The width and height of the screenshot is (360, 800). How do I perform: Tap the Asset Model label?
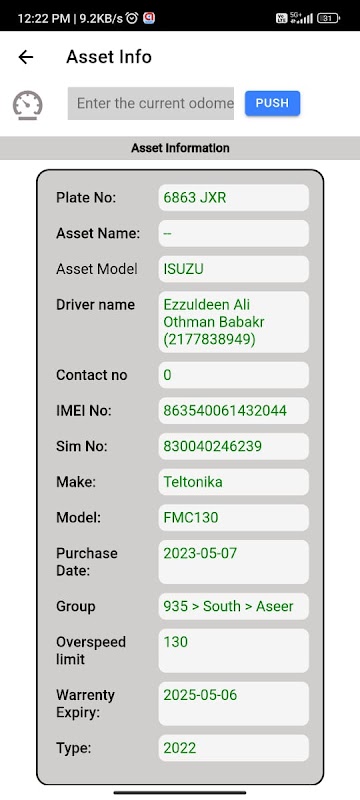(x=97, y=269)
